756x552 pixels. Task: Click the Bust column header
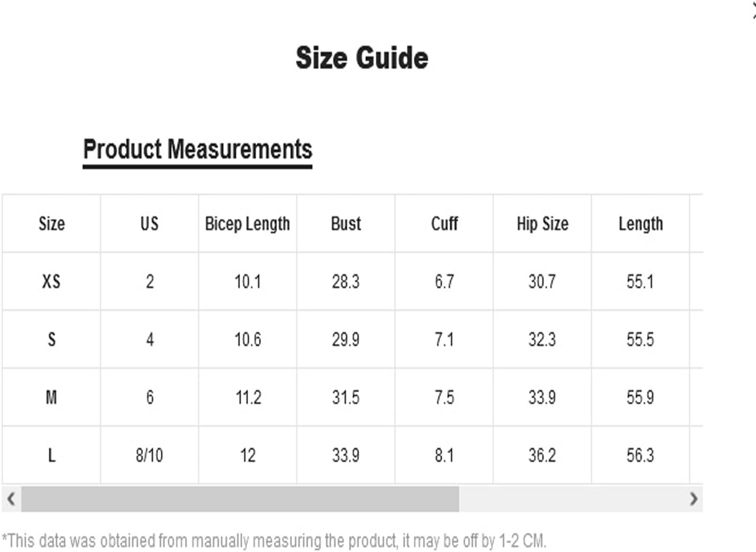click(x=346, y=223)
